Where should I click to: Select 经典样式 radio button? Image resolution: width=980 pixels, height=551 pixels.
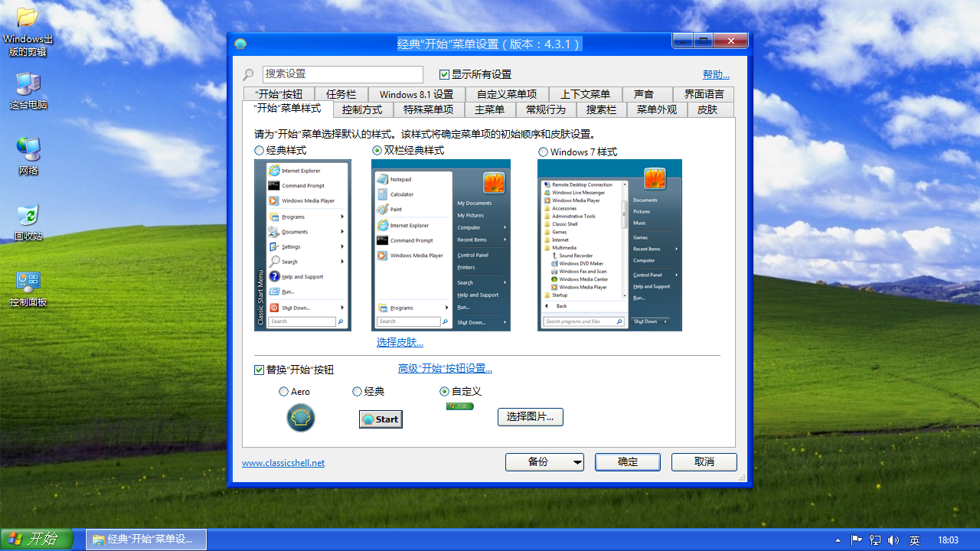[x=260, y=151]
